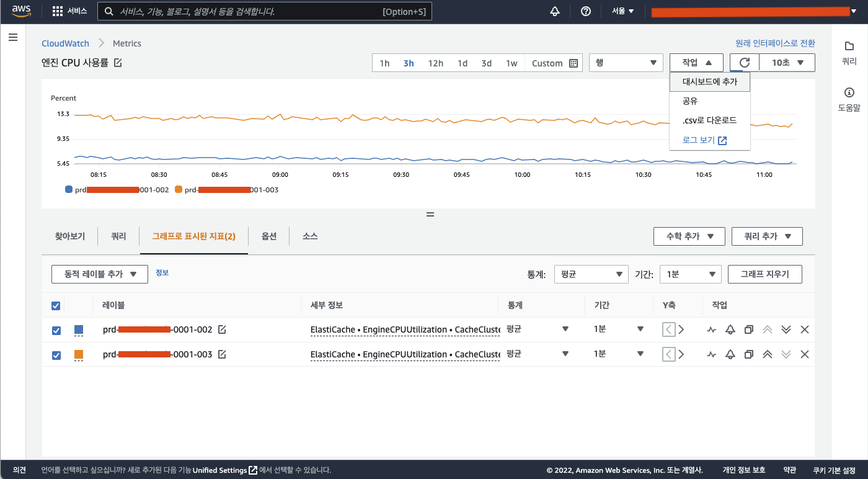Viewport: 868px width, 479px height.
Task: Open the help question mark icon
Action: point(586,11)
